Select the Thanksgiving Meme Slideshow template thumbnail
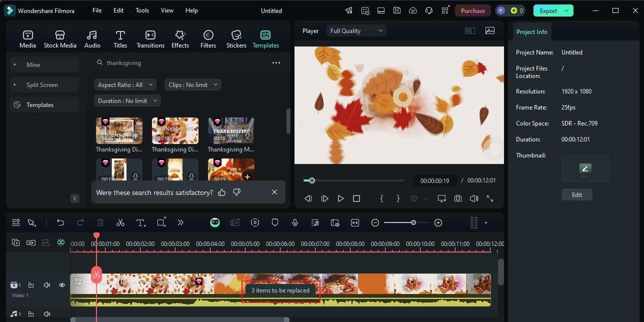 tap(231, 130)
